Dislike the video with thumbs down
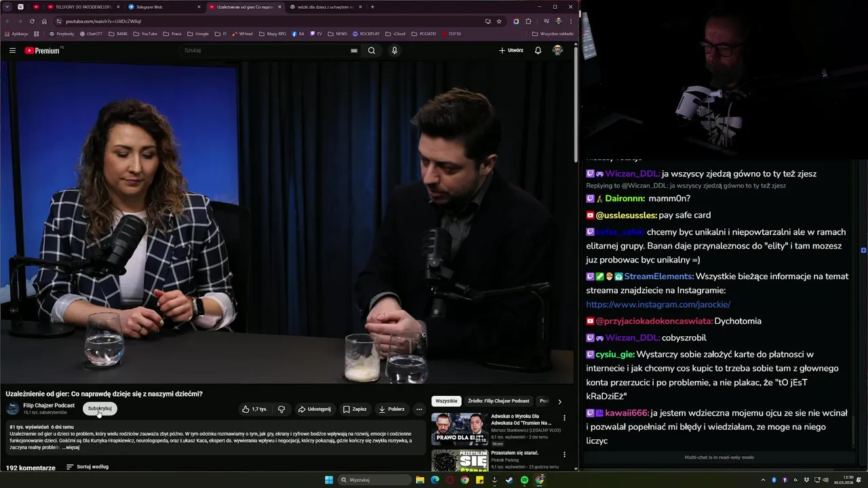The height and width of the screenshot is (488, 868). (x=281, y=409)
